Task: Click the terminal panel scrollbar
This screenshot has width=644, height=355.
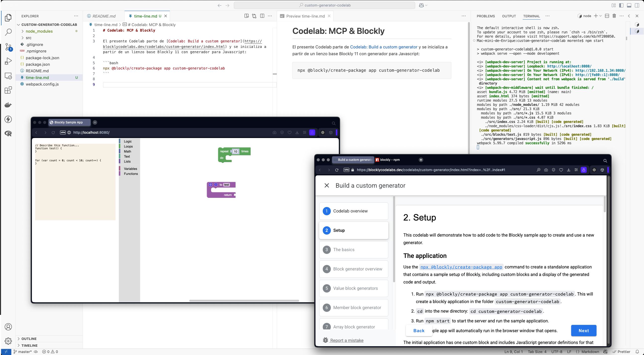Action: click(x=626, y=38)
